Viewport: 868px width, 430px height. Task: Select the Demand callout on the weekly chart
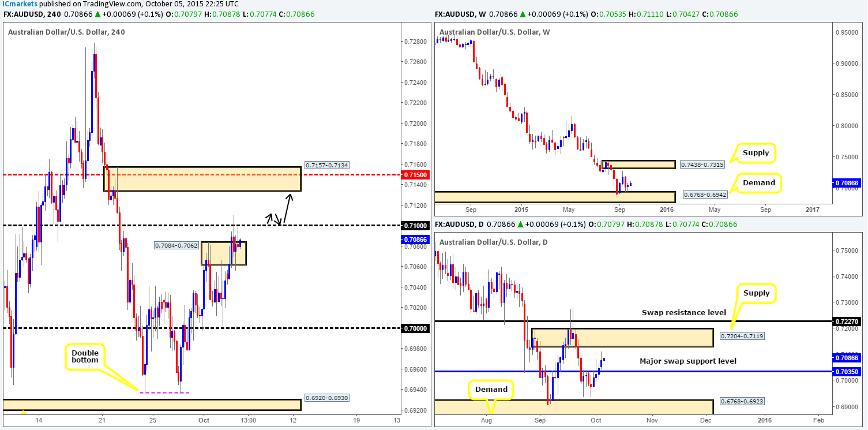pyautogui.click(x=758, y=184)
